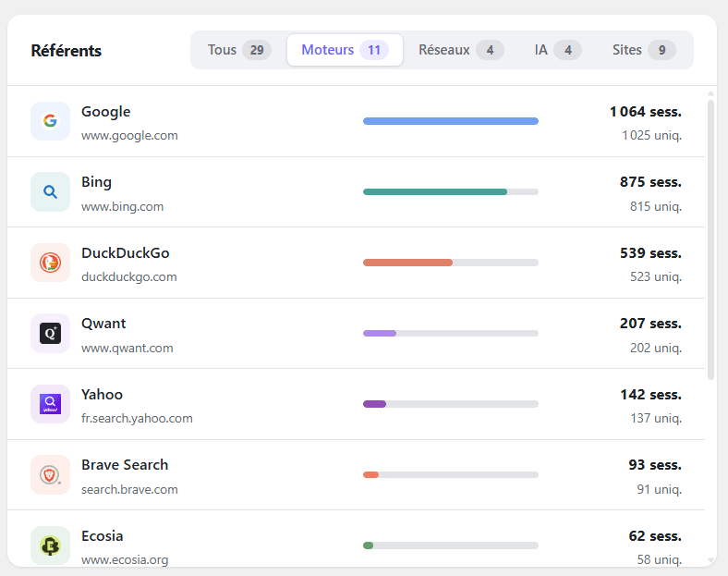Click the Ecosia referrer name

tap(103, 536)
